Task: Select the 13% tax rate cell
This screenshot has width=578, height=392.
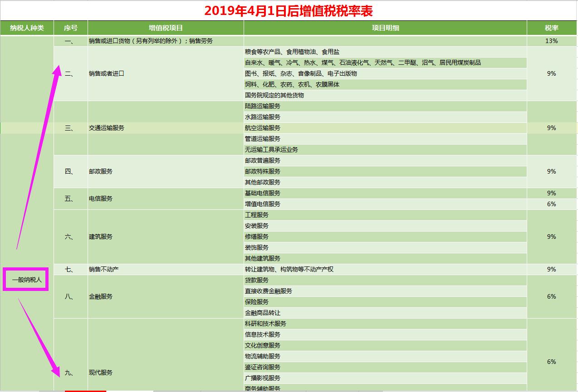Action: [551, 40]
